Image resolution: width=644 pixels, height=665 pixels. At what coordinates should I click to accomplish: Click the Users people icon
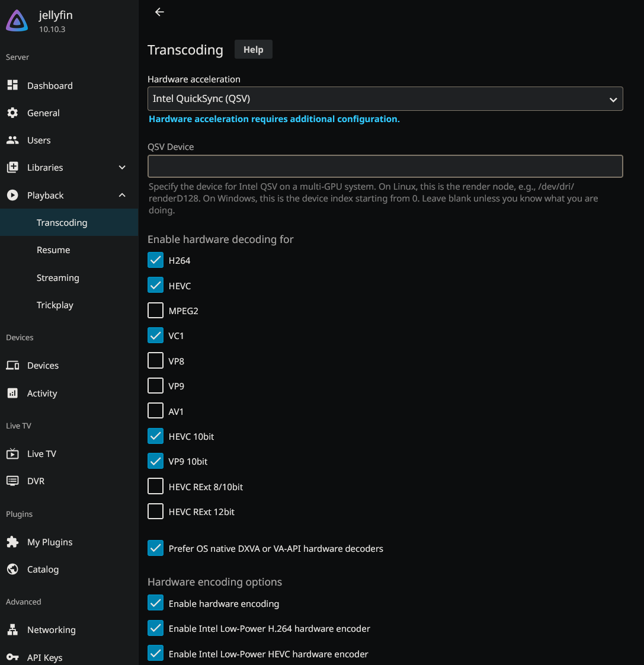click(x=12, y=140)
